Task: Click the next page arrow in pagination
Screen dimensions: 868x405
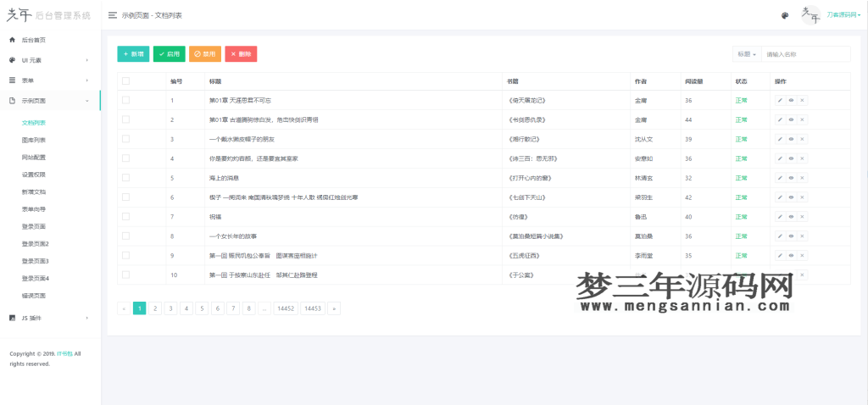Action: coord(334,308)
